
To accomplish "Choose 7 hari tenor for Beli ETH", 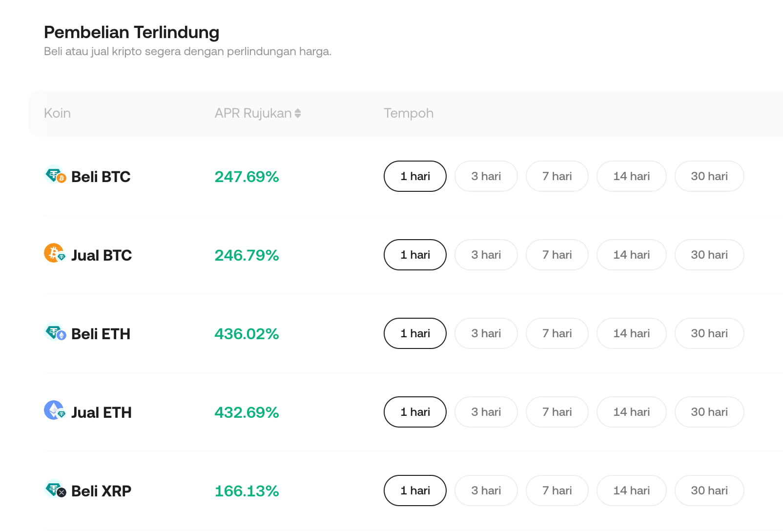I will [556, 333].
